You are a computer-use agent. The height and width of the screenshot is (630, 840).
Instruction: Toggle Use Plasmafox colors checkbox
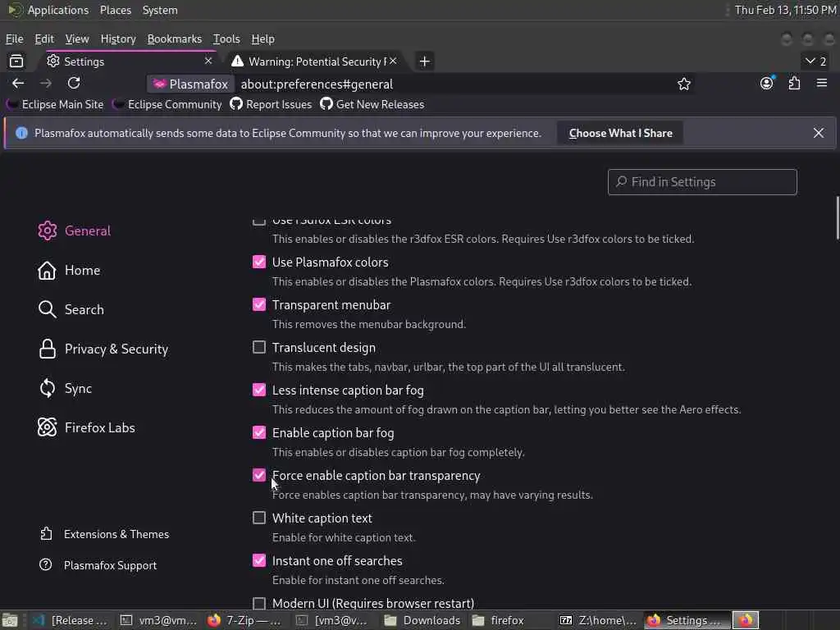point(258,262)
